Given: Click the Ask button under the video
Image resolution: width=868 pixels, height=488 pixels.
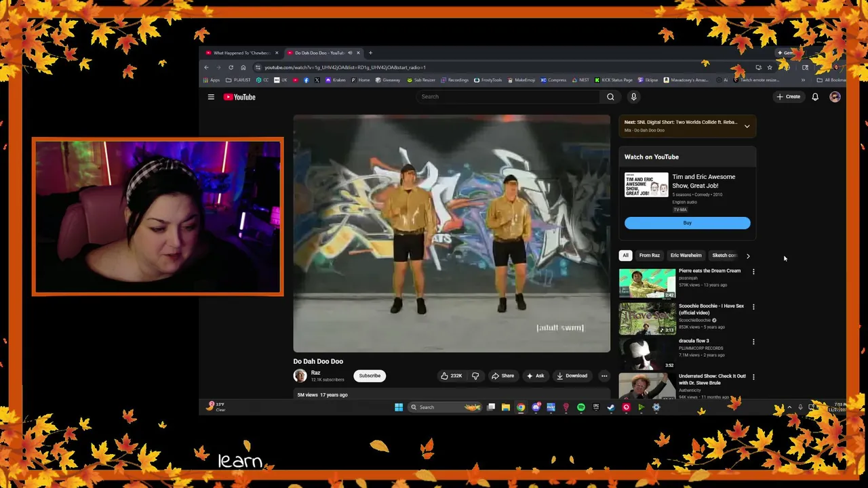Looking at the screenshot, I should coord(535,375).
